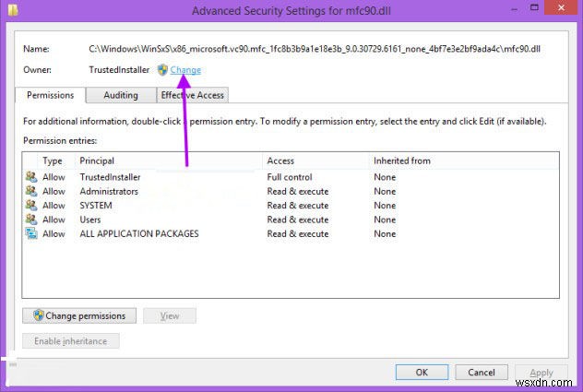Click Read & execute in the Administrators row

tap(298, 191)
